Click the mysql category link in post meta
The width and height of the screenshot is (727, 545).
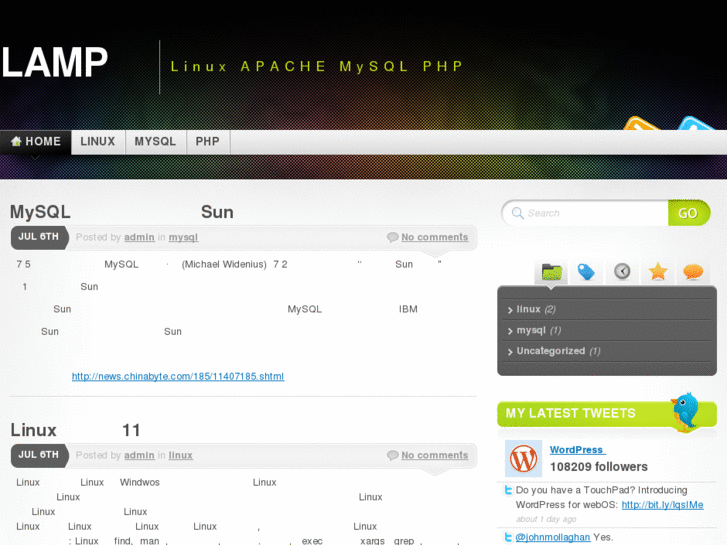click(183, 237)
